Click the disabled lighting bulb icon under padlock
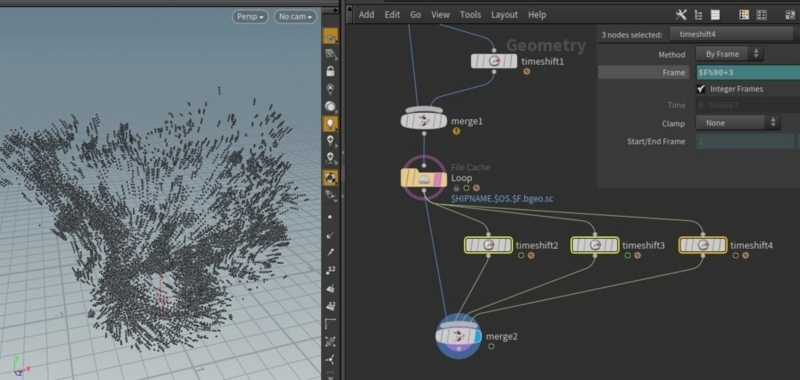This screenshot has width=800, height=380. tap(330, 89)
